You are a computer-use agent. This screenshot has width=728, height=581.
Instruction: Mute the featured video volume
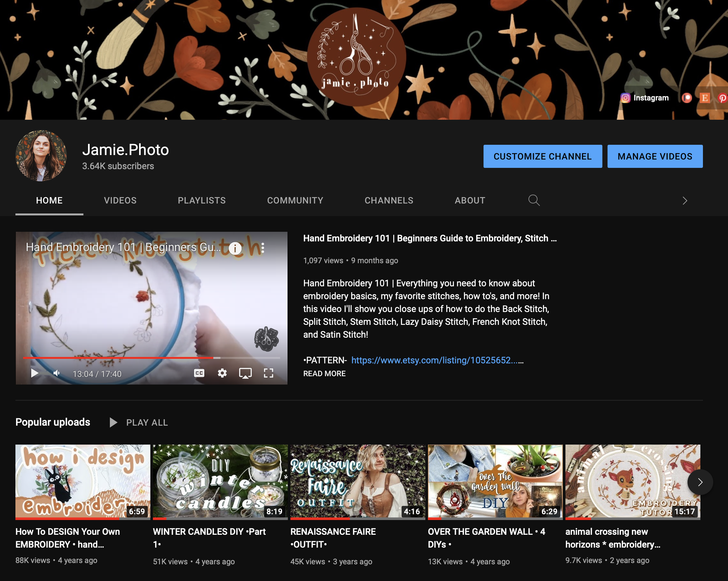[57, 373]
